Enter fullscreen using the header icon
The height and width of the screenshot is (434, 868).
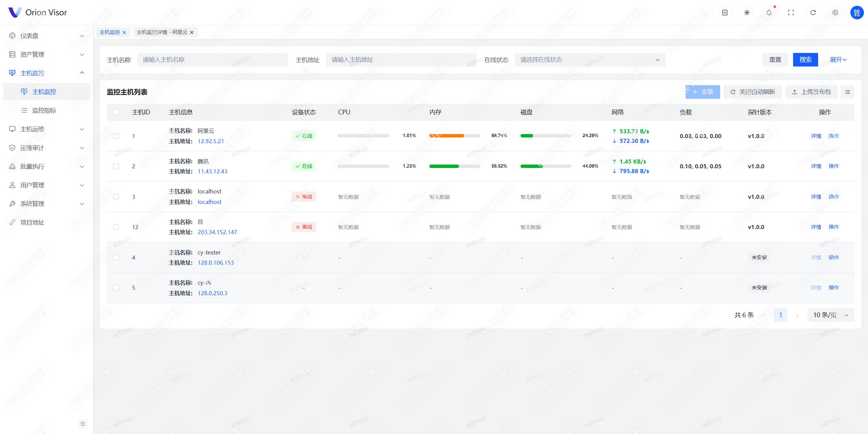click(791, 13)
